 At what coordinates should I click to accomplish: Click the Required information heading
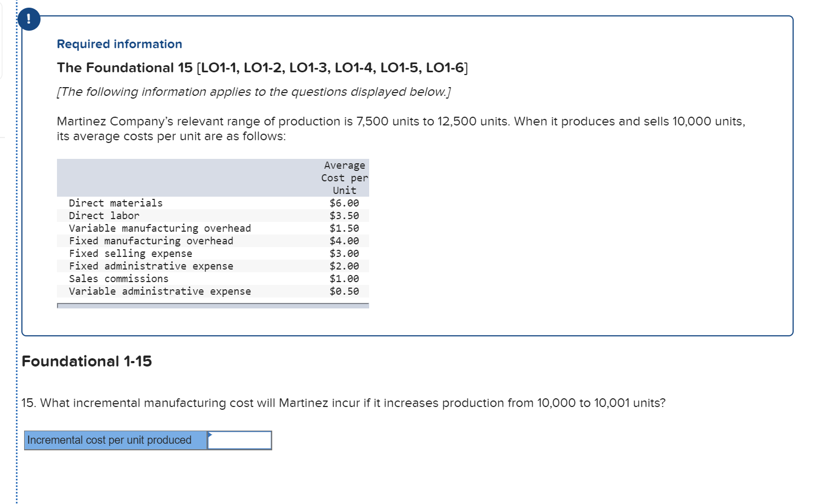click(x=119, y=44)
